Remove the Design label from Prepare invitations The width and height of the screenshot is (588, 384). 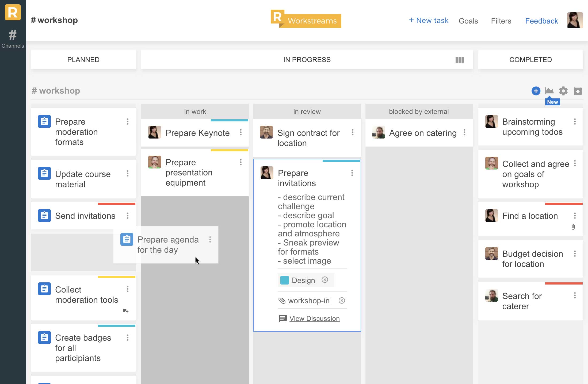(x=325, y=280)
